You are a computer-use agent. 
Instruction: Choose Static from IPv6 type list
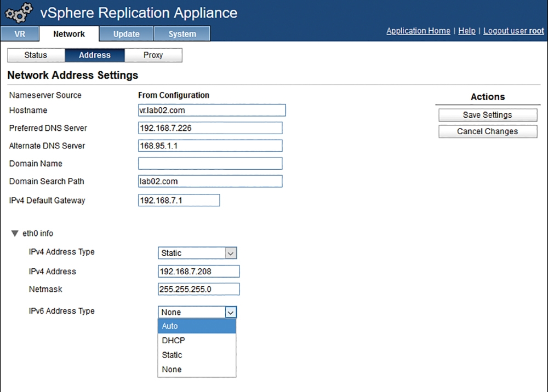(197, 355)
